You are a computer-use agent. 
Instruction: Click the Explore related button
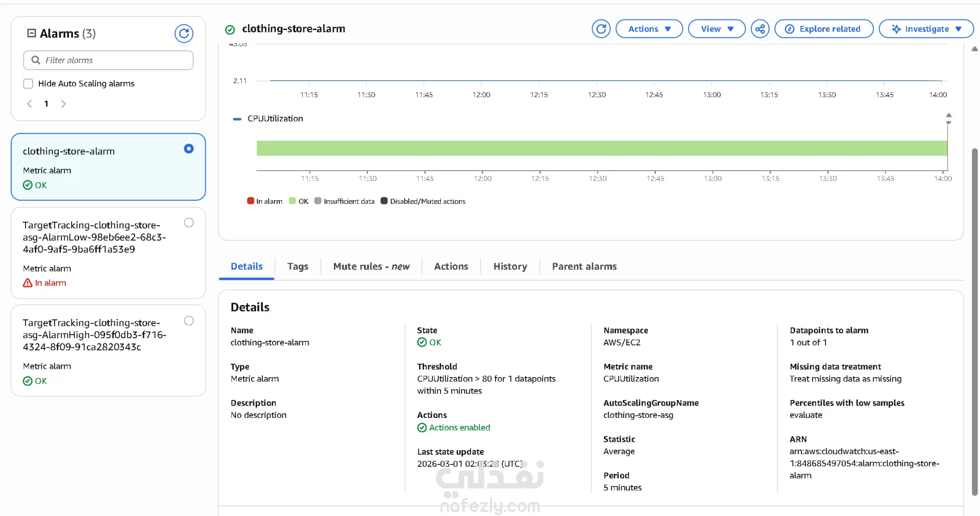[824, 29]
